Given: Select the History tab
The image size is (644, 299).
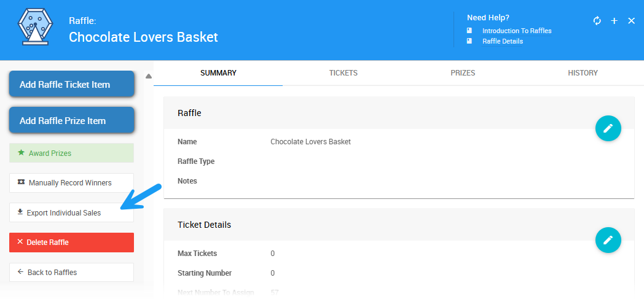Looking at the screenshot, I should click(583, 73).
